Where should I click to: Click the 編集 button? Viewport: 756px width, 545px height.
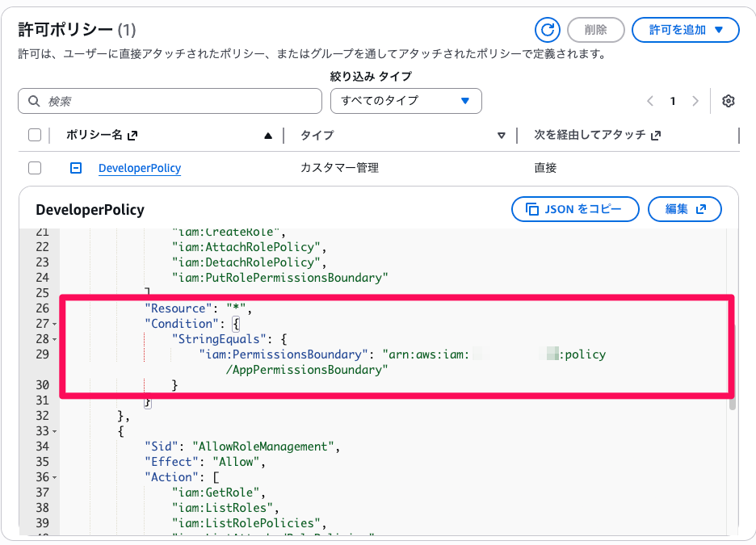point(685,209)
